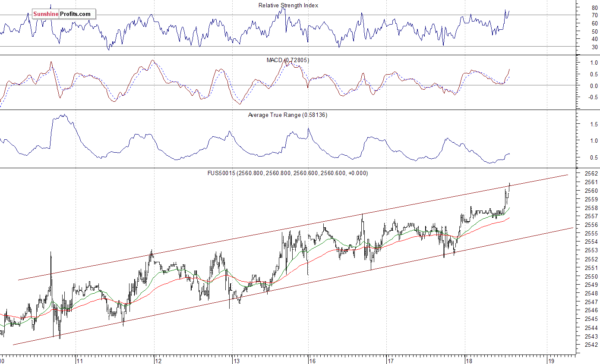Click RSI scale value 70
Screen dimensions: 600x364
pos(594,15)
